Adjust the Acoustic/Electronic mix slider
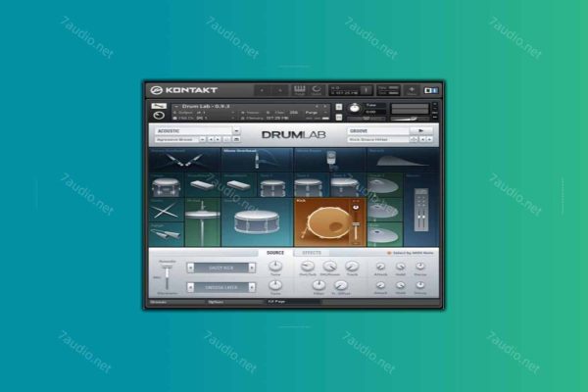The height and width of the screenshot is (392, 588). click(x=167, y=276)
